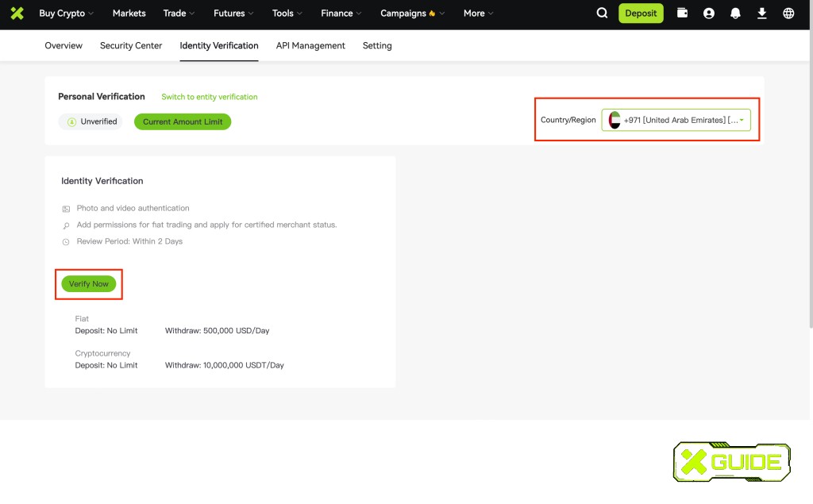813x504 pixels.
Task: Switch to the API Management tab
Action: point(310,45)
